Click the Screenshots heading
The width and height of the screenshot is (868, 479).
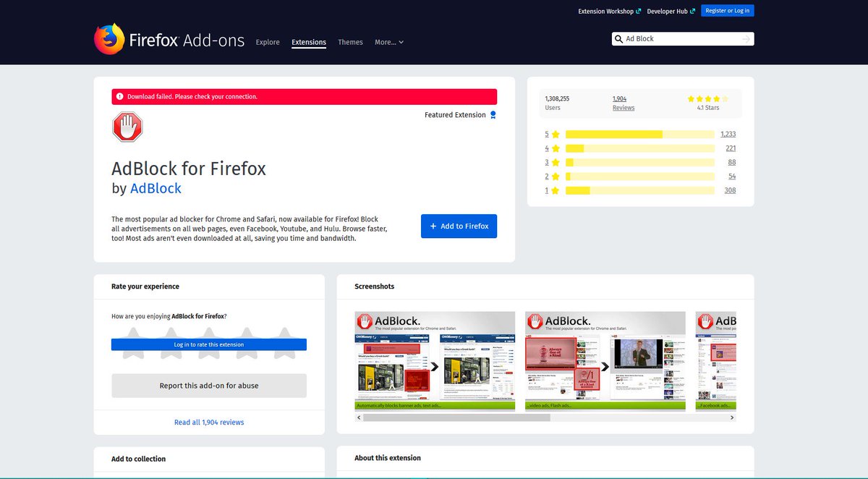tap(375, 287)
